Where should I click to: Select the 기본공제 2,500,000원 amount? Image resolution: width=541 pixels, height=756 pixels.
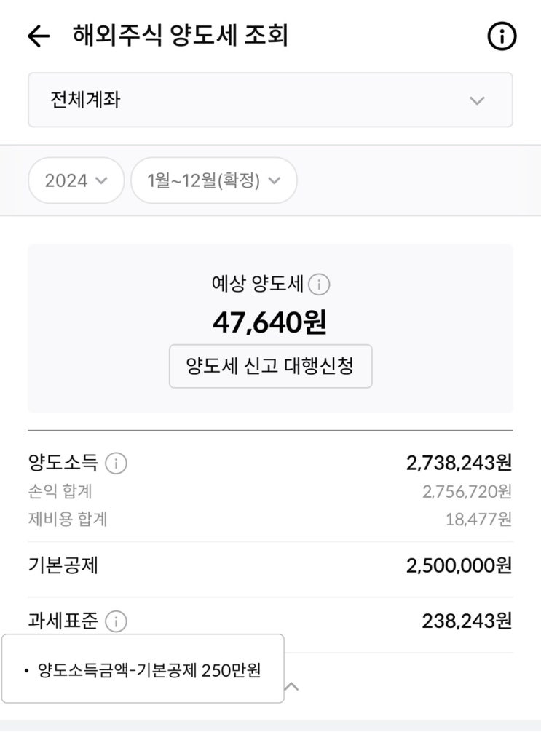click(459, 565)
